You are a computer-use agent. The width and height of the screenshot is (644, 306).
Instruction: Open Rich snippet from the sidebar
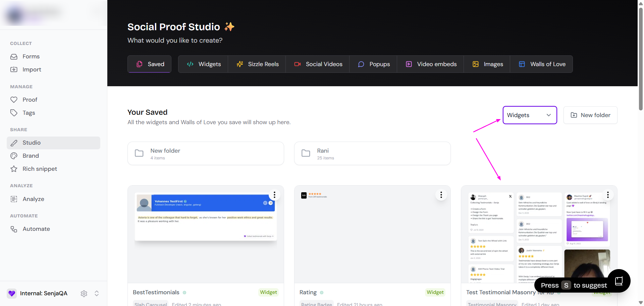[x=40, y=169]
